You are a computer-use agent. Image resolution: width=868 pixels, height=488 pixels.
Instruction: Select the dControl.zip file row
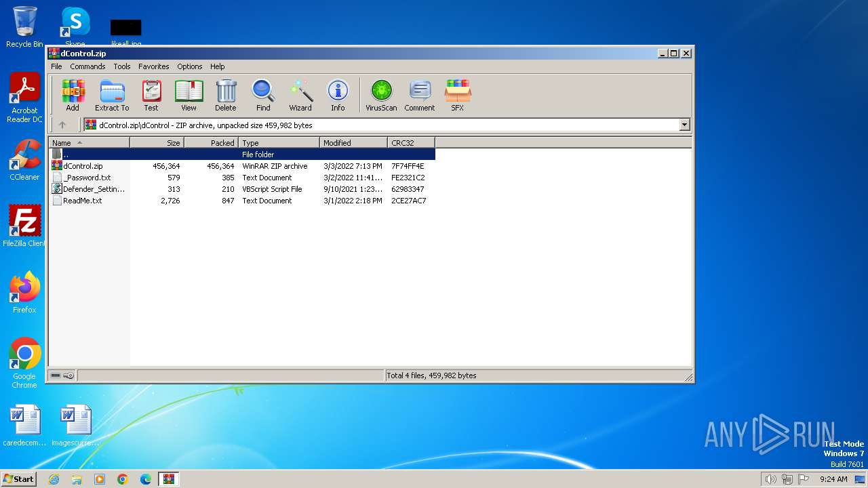tap(242, 166)
